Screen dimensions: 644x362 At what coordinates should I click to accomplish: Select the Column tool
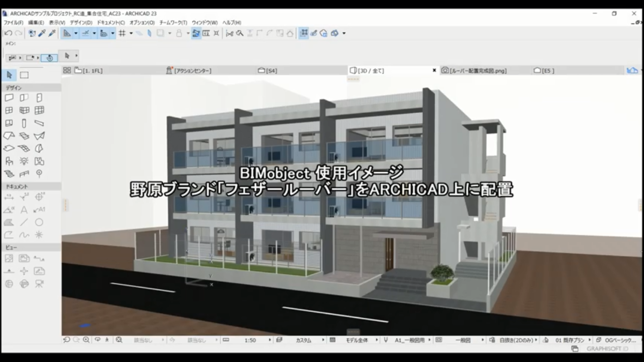24,123
